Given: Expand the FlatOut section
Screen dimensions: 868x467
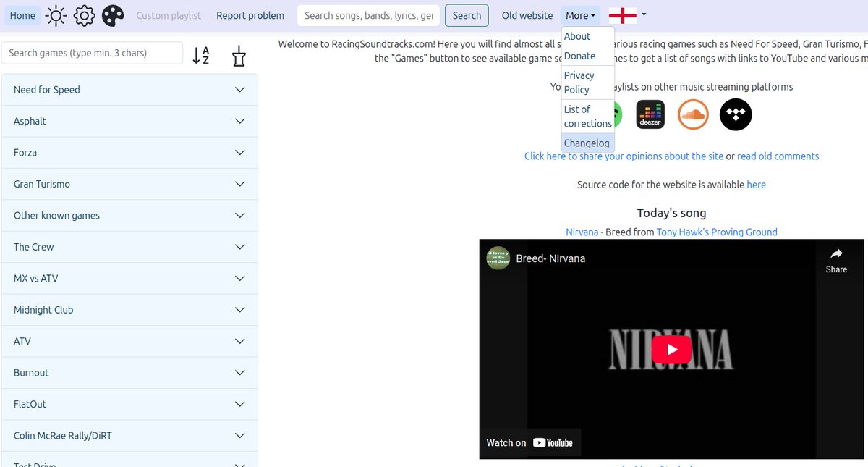Looking at the screenshot, I should click(129, 404).
